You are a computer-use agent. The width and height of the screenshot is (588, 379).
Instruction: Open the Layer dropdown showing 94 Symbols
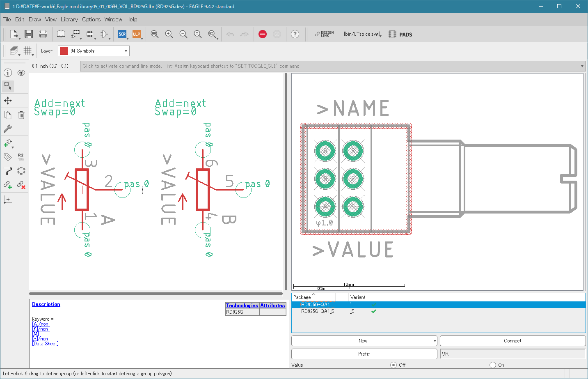[x=94, y=51]
